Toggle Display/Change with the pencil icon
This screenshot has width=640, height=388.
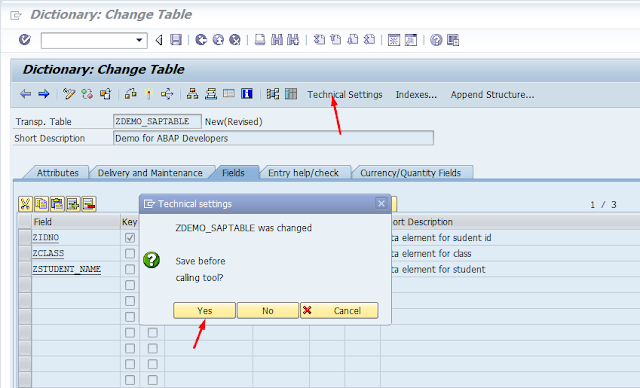click(x=69, y=94)
